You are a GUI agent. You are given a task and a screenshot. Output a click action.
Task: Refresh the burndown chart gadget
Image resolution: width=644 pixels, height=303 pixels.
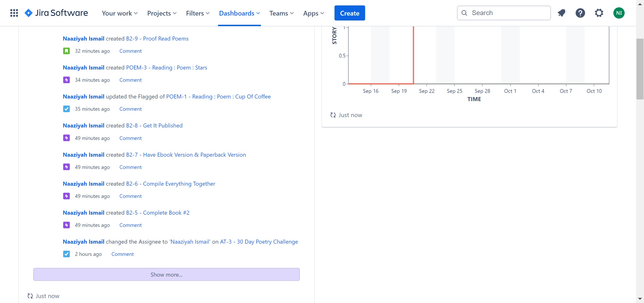click(333, 115)
